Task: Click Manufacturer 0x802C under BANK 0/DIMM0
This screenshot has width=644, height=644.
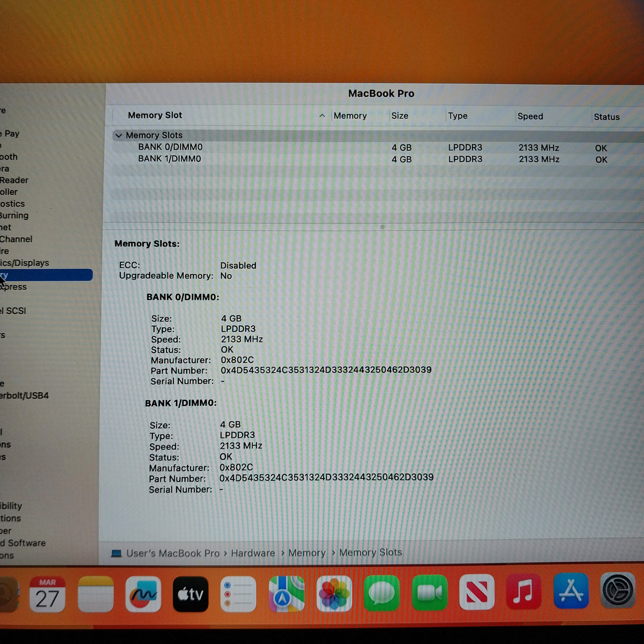Action: click(237, 360)
